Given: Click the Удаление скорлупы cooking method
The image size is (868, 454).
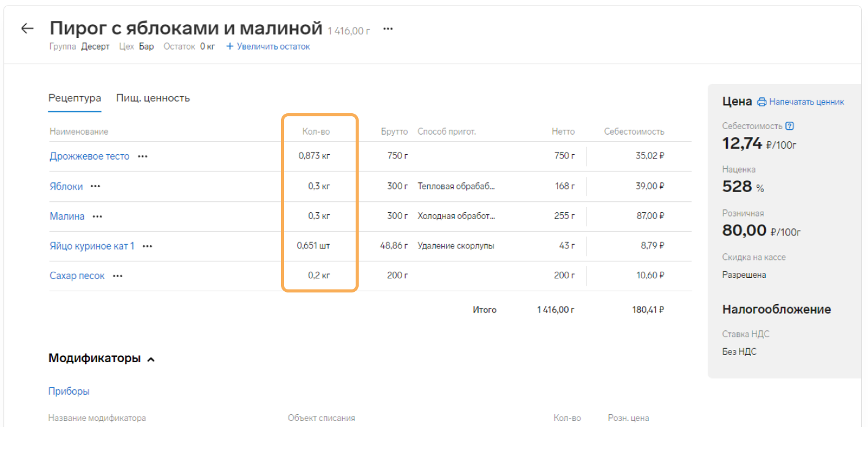Looking at the screenshot, I should click(x=456, y=246).
